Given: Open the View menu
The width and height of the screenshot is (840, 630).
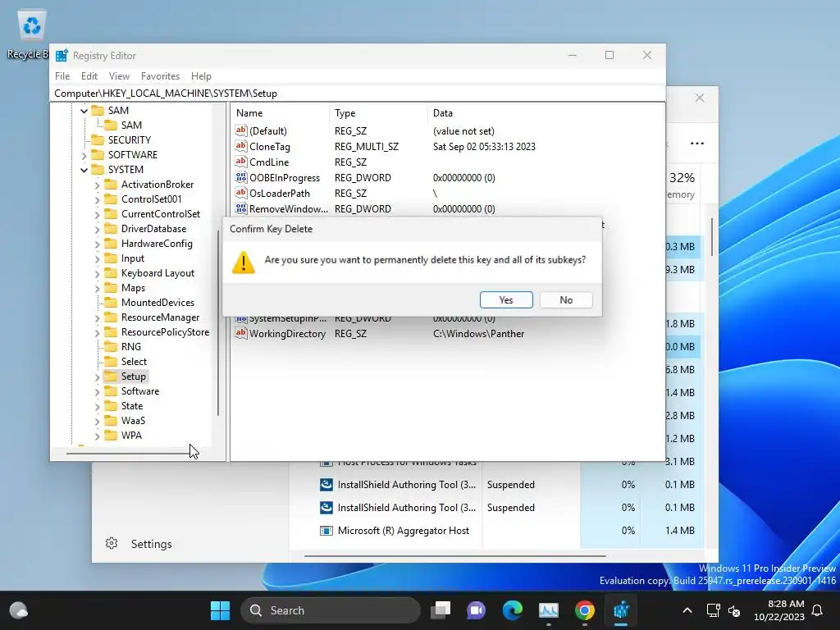Looking at the screenshot, I should [119, 76].
